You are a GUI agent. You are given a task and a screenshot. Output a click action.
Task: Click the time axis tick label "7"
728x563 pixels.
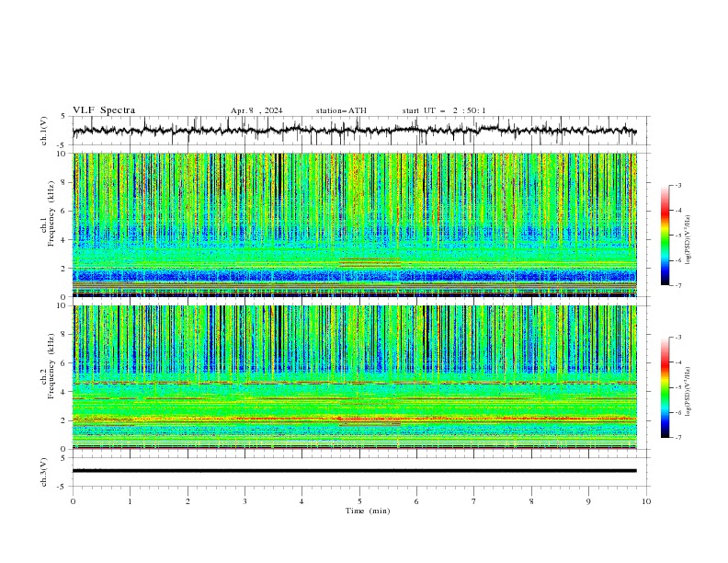pyautogui.click(x=474, y=501)
